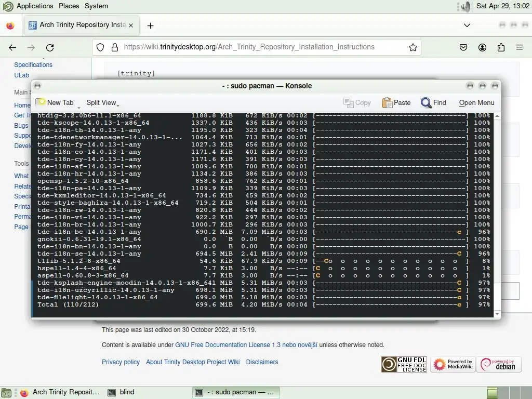Click the top-left desktop menu logo
Viewport: 532px width, 399px height.
(x=7, y=6)
